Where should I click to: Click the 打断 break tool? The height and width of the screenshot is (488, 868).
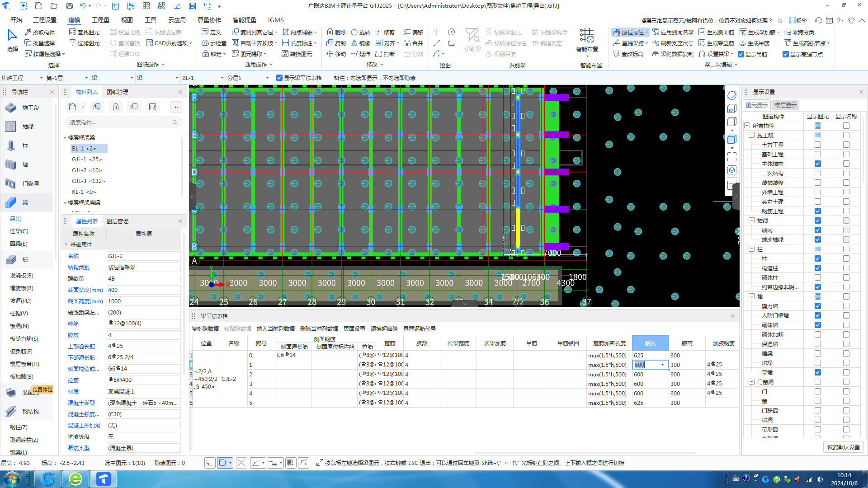[x=385, y=54]
